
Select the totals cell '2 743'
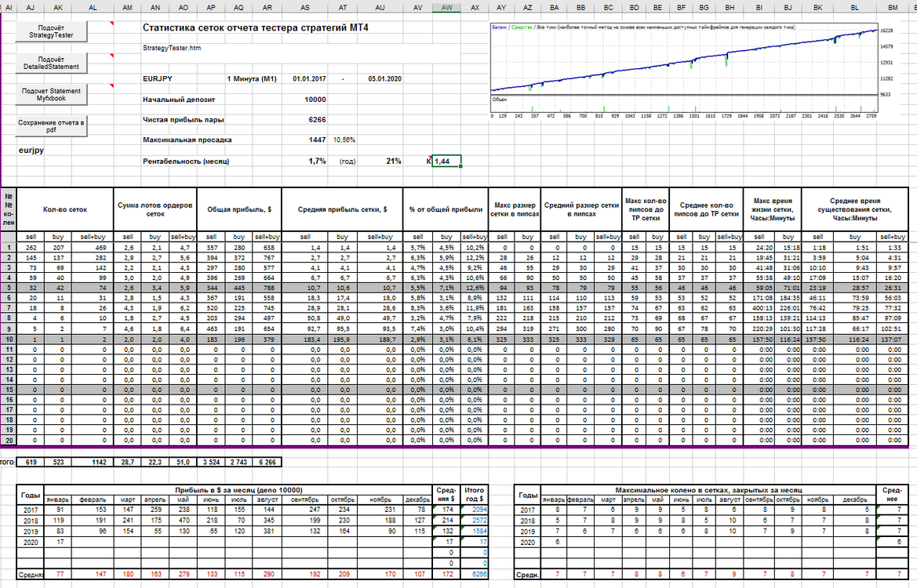click(x=238, y=462)
